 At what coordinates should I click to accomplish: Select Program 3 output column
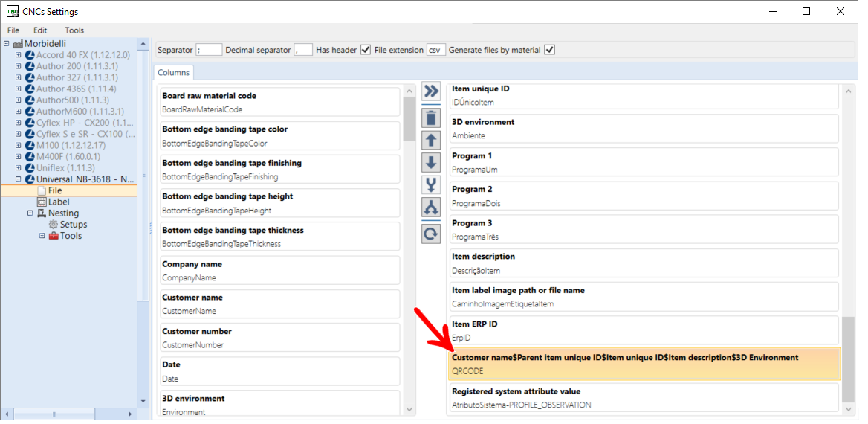644,229
